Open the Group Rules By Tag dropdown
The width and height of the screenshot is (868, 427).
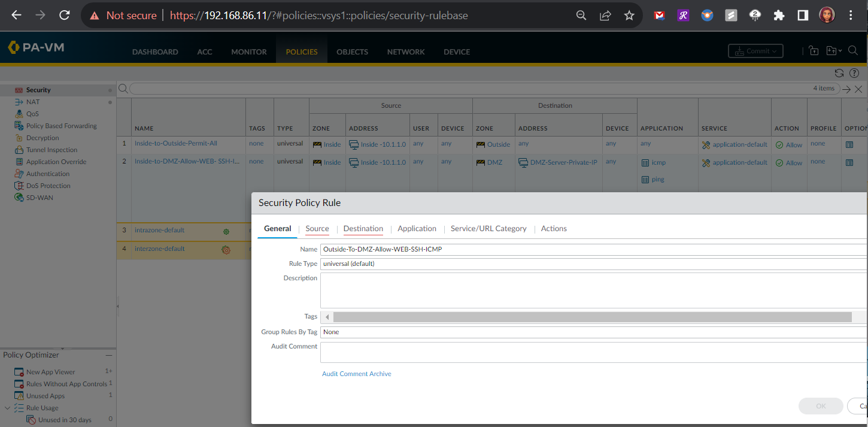tap(593, 332)
